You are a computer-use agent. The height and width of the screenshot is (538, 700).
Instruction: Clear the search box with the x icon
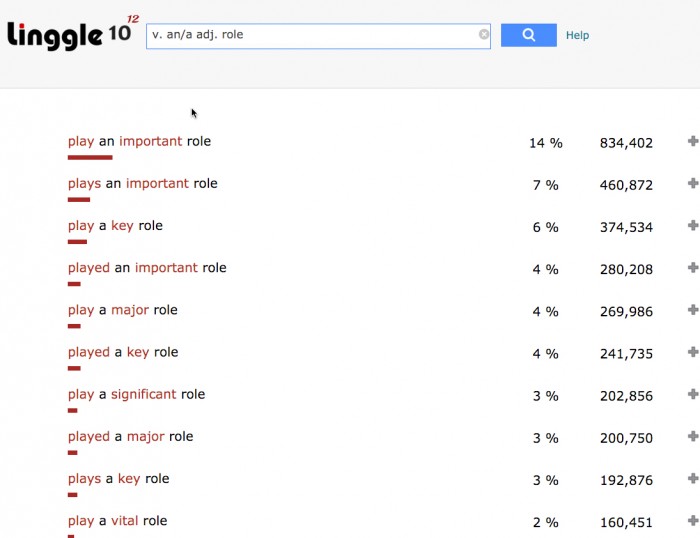click(484, 35)
